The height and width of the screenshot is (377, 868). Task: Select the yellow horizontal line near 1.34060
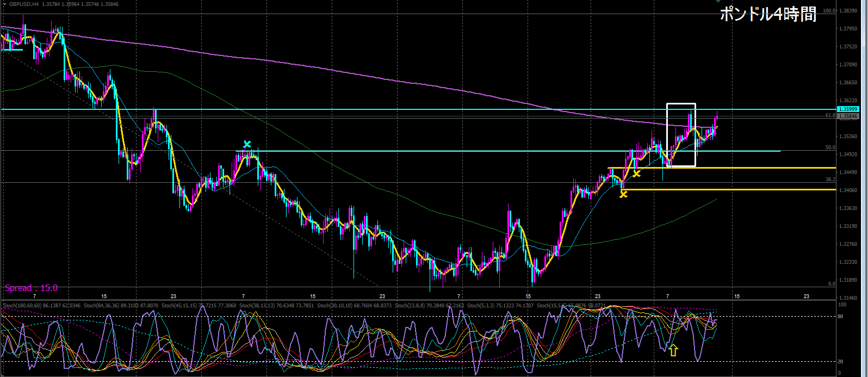(729, 189)
